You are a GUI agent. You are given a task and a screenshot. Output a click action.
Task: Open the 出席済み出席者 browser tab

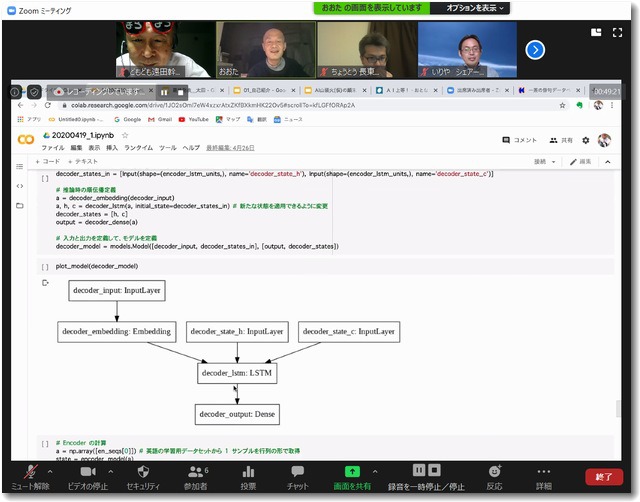coord(478,90)
